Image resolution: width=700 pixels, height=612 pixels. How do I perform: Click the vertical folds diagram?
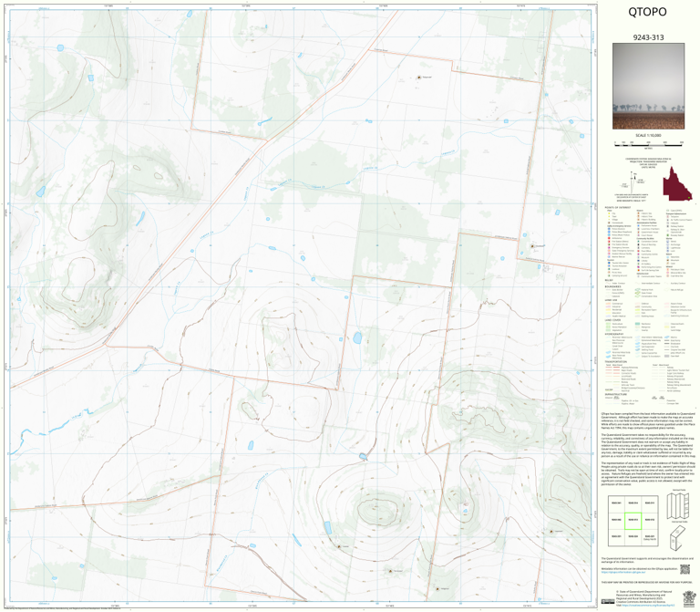point(678,505)
